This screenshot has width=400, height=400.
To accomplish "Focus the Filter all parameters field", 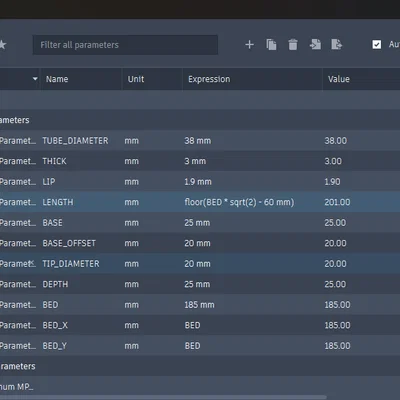I will pos(125,45).
